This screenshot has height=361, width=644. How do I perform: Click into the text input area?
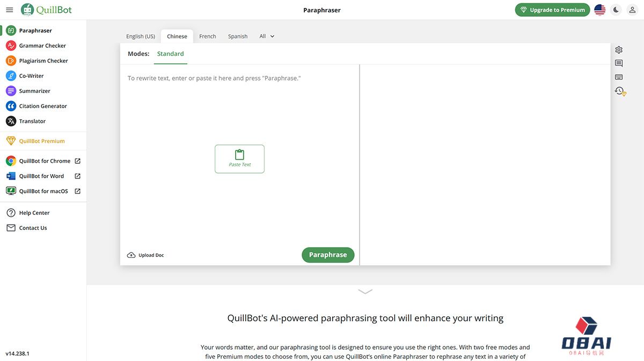point(239,155)
